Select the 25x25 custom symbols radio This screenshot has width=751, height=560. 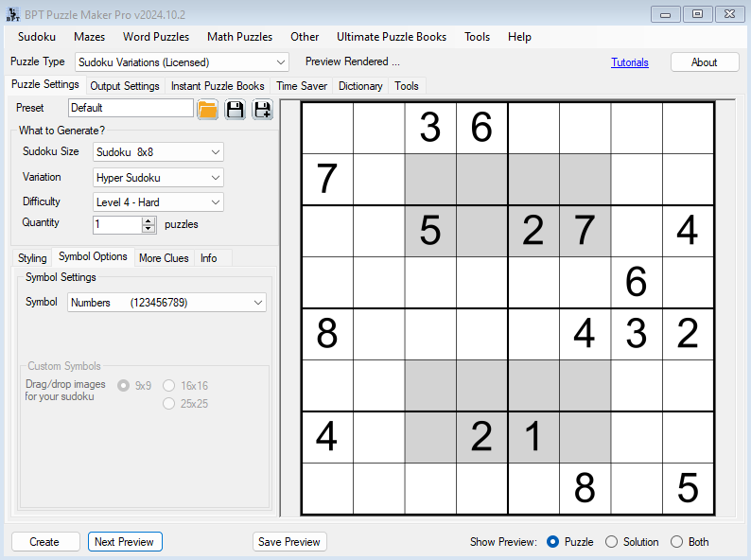(168, 403)
